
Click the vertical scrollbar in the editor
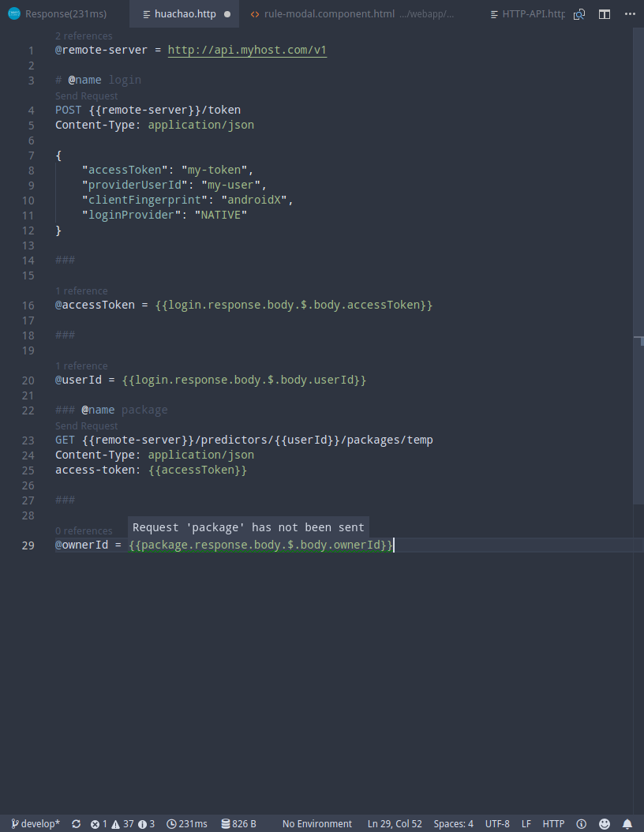coord(638,265)
